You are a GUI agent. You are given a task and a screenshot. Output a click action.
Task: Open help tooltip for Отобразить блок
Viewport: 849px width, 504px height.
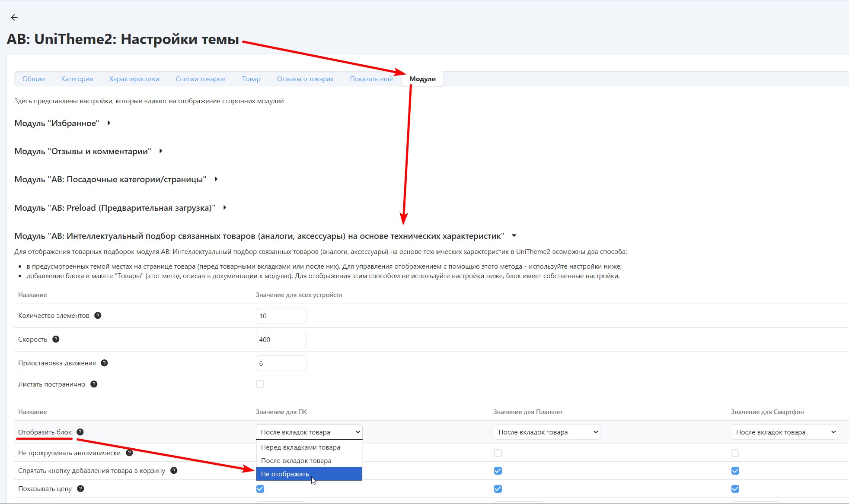click(80, 432)
